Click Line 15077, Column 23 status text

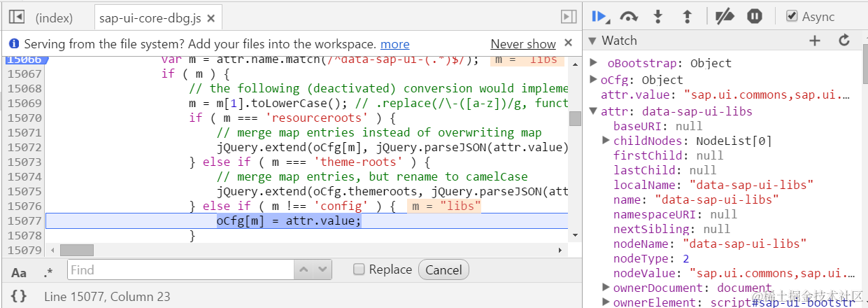(x=107, y=297)
